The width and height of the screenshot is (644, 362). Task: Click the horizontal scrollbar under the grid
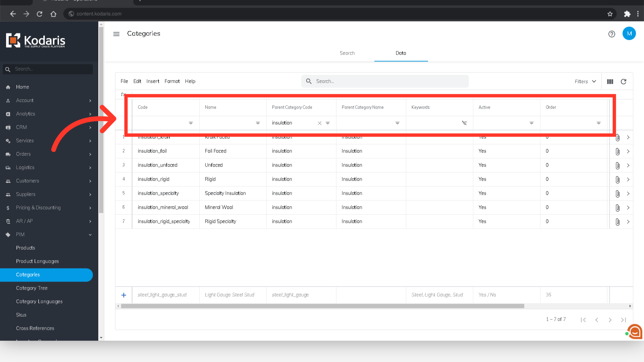point(322,306)
